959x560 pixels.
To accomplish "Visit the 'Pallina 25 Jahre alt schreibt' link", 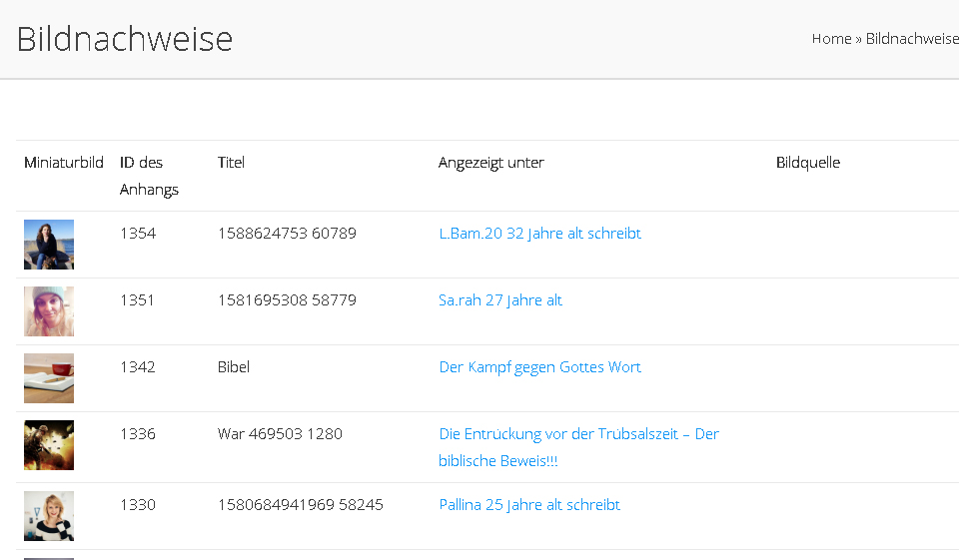I will 529,505.
